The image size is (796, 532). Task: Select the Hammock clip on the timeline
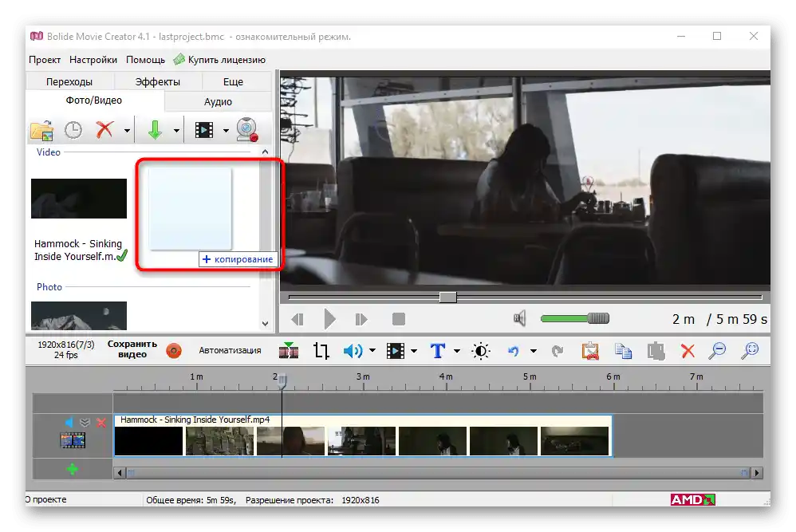click(363, 435)
